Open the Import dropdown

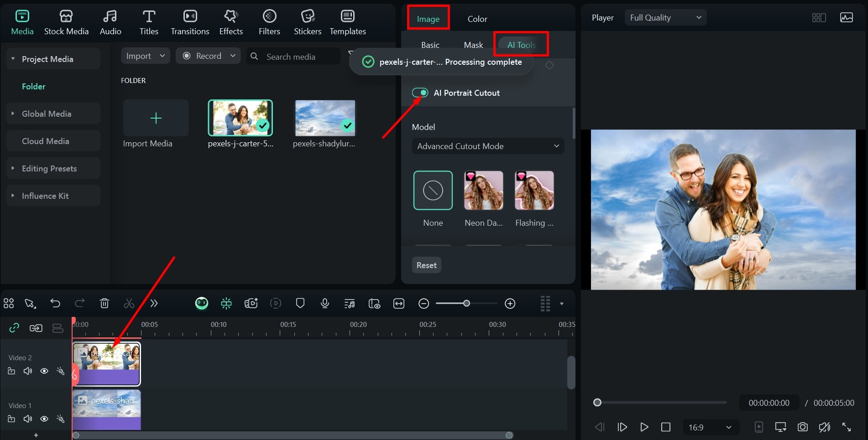[146, 56]
